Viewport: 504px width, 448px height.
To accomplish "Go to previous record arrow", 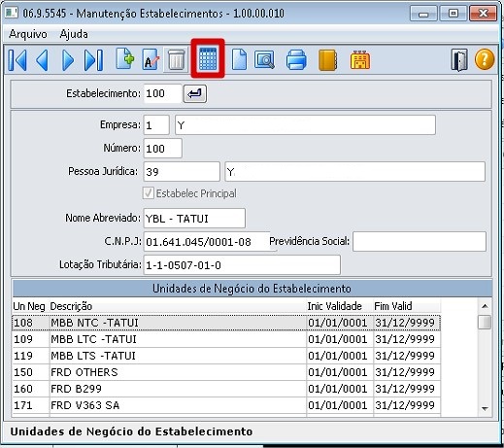I will (42, 60).
